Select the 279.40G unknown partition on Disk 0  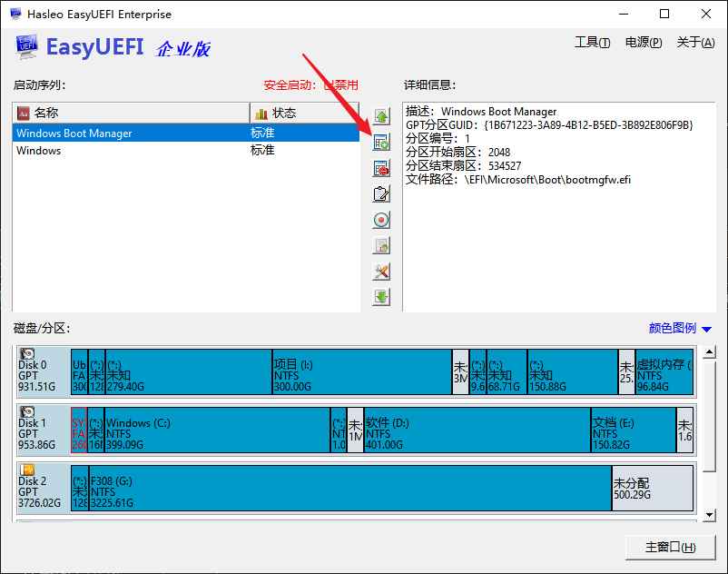point(189,372)
